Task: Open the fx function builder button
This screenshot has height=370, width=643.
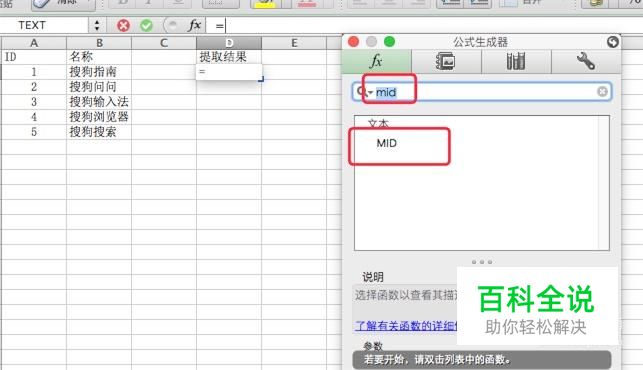Action: pyautogui.click(x=194, y=25)
